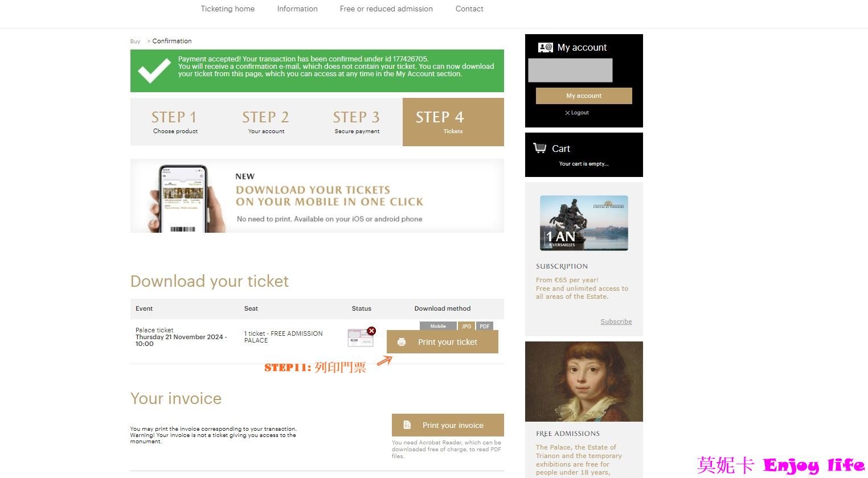
Task: Select the Mobile download method tab
Action: (x=438, y=326)
